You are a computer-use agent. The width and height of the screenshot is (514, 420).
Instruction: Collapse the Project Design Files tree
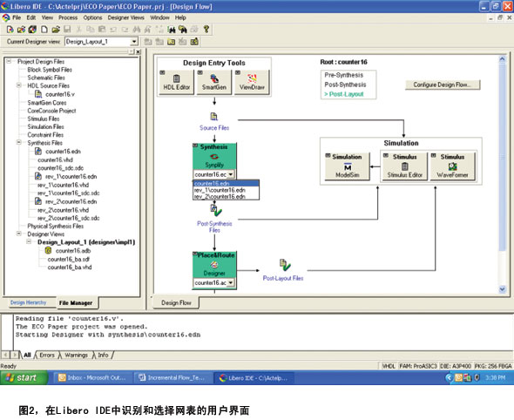(x=9, y=61)
